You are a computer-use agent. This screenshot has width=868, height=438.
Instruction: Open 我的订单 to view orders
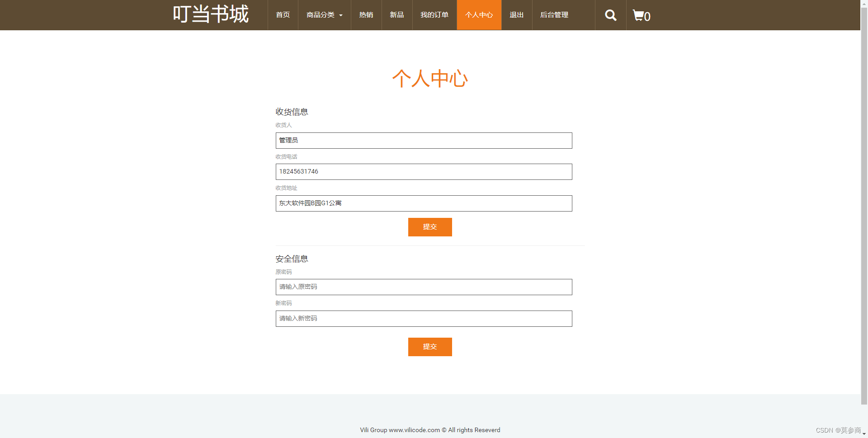point(434,15)
